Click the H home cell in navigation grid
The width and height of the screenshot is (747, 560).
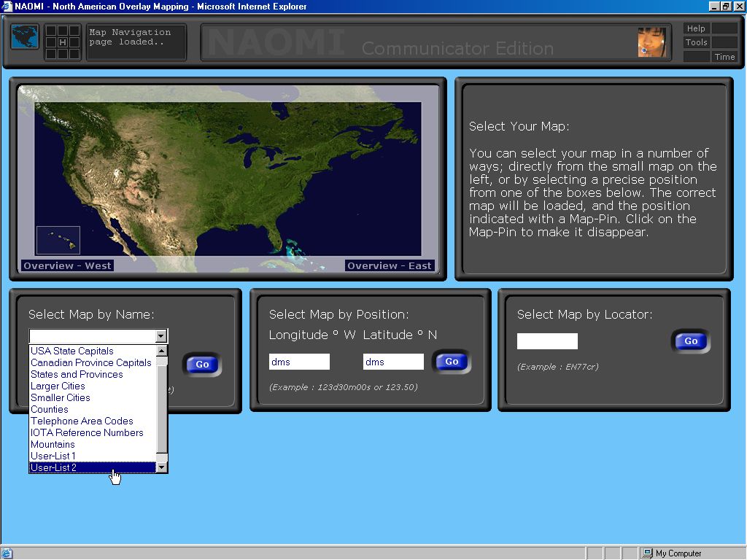point(63,42)
